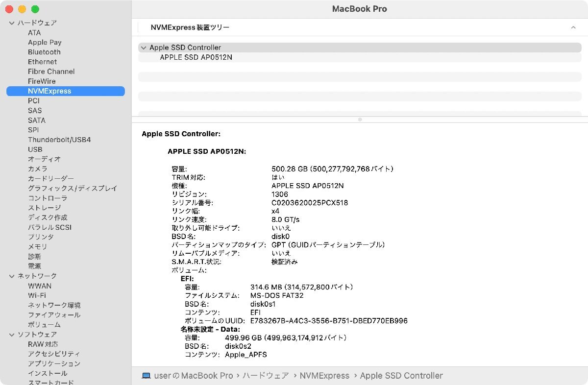Select FireWire in the sidebar

click(x=42, y=81)
